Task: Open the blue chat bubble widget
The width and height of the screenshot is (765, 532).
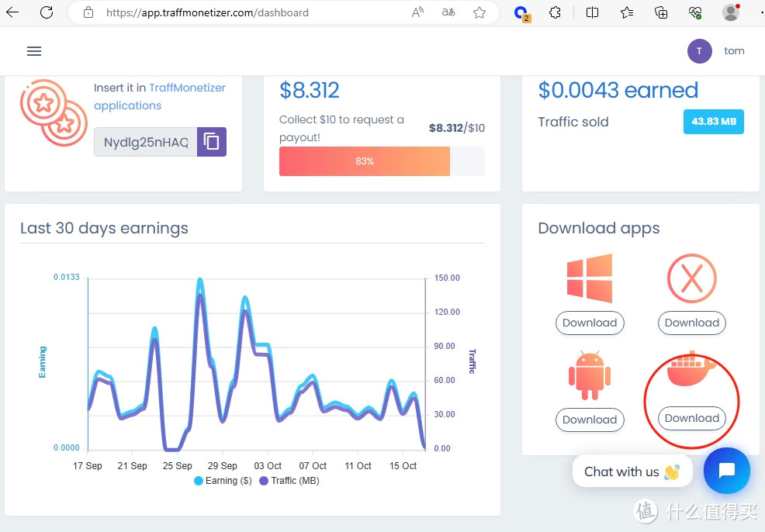Action: coord(726,471)
